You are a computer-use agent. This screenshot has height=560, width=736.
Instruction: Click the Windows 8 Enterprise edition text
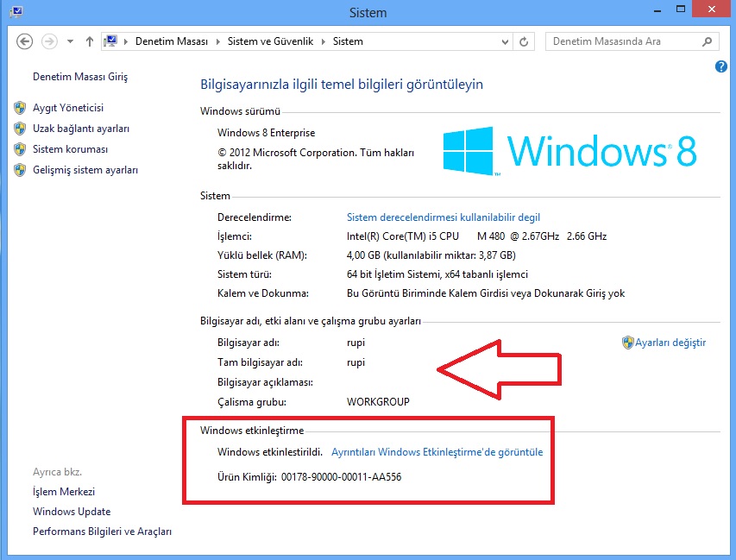click(266, 133)
